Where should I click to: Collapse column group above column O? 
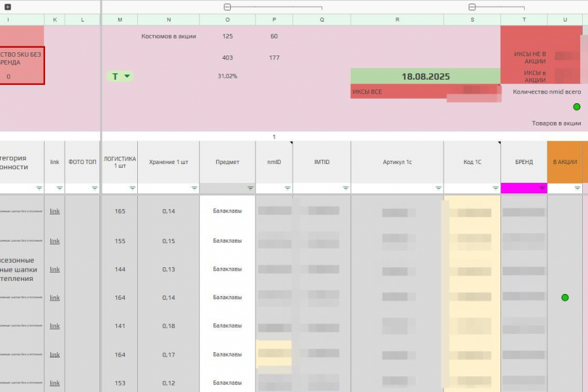point(227,7)
